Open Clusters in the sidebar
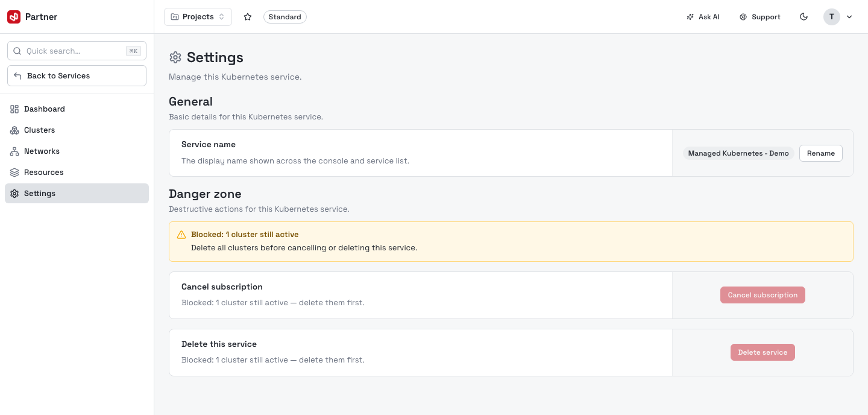Image resolution: width=868 pixels, height=415 pixels. click(x=77, y=130)
